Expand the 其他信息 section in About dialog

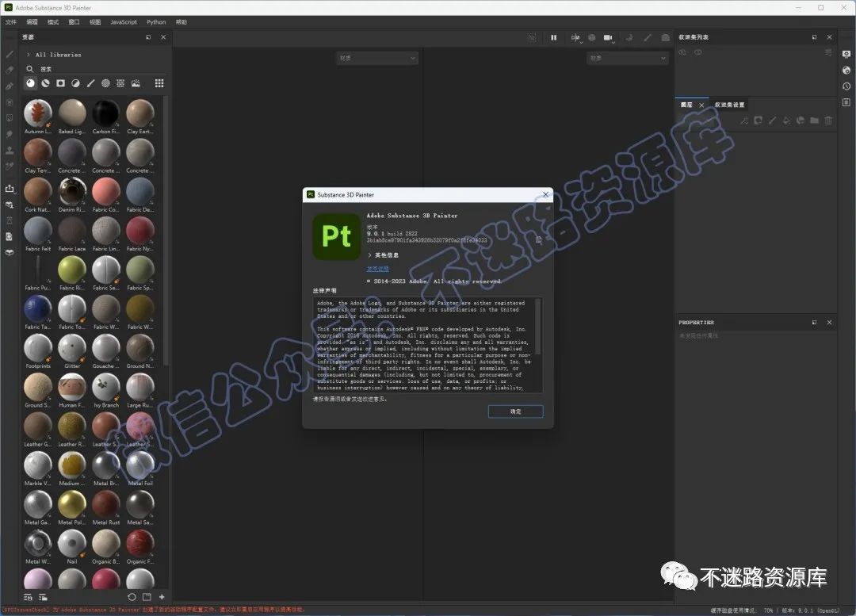(370, 255)
